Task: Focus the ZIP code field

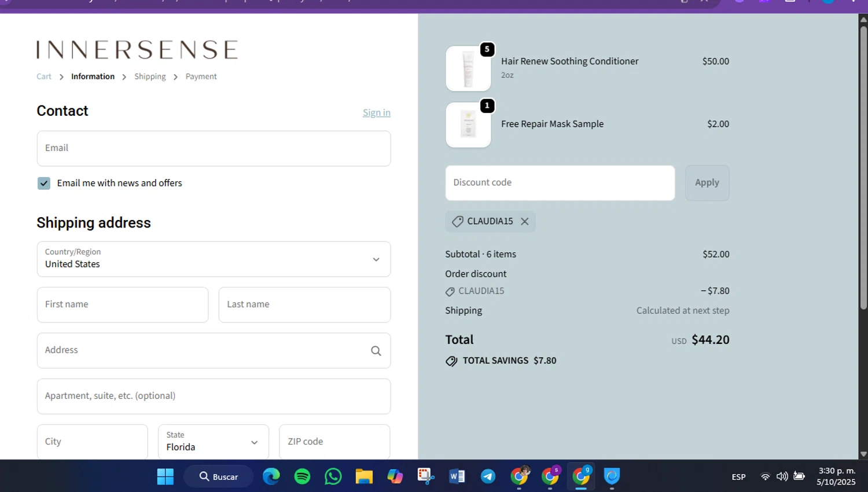Action: tap(334, 442)
